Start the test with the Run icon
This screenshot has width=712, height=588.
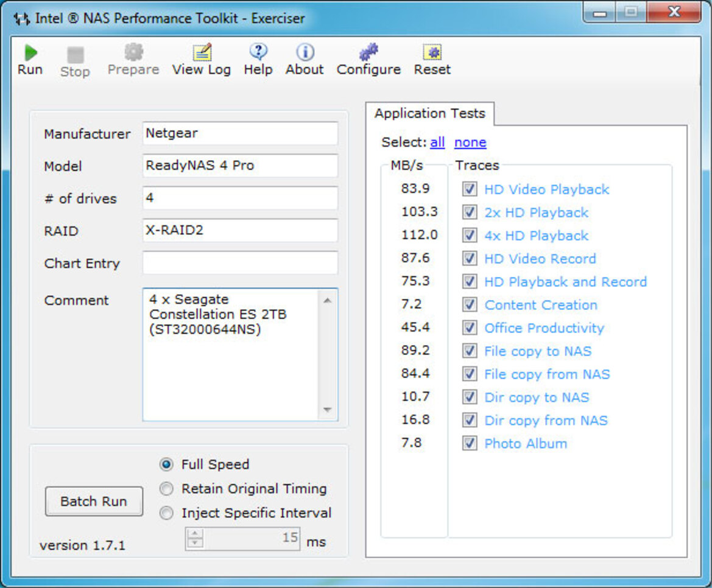click(x=30, y=52)
